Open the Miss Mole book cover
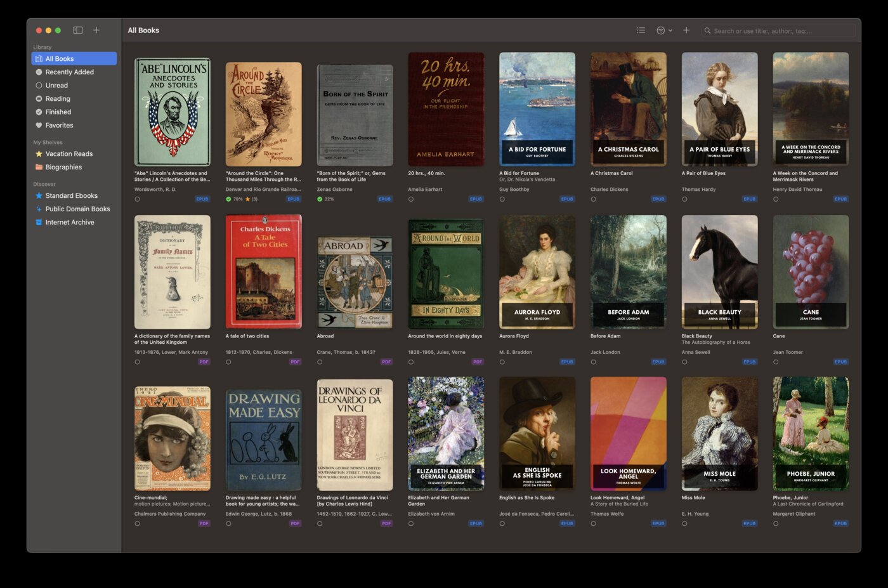The image size is (888, 588). tap(719, 434)
